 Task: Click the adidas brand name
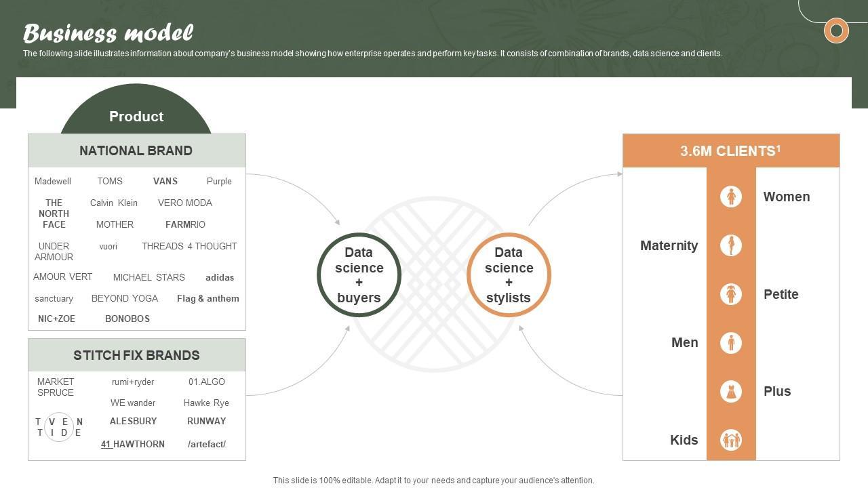point(220,277)
